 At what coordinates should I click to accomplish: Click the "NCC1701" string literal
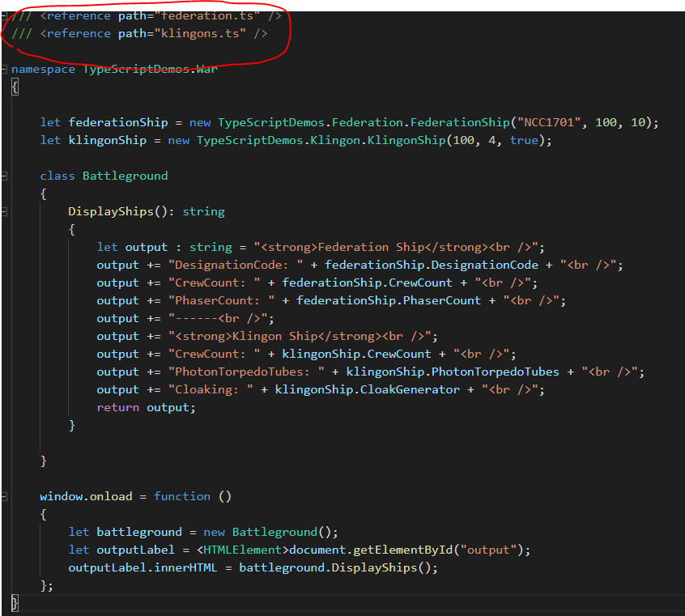click(x=551, y=122)
